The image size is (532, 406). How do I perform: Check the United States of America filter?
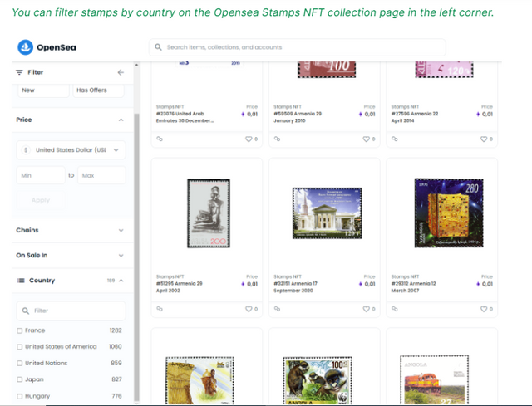coord(20,347)
